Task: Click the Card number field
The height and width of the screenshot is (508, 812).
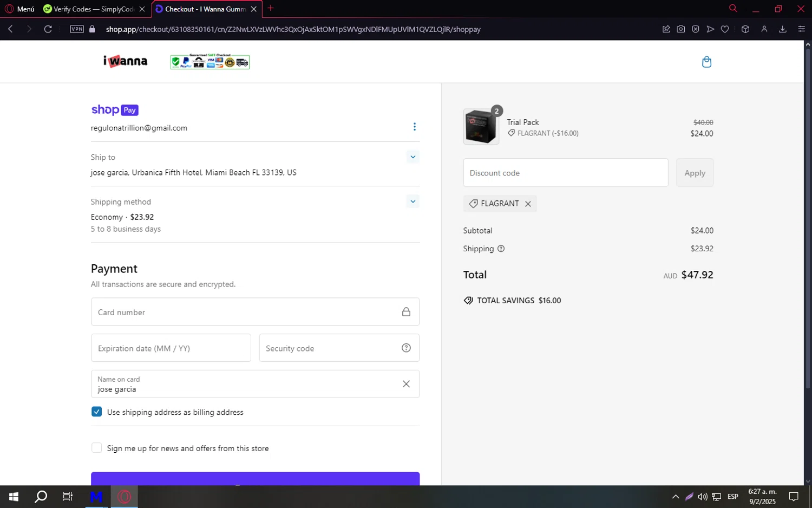Action: (255, 312)
